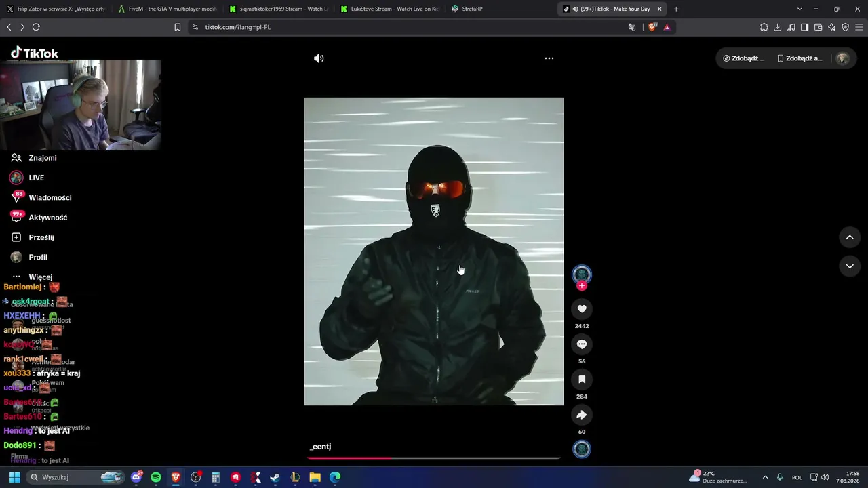Open Microsoft Edge from the taskbar
The height and width of the screenshot is (488, 868).
335,477
